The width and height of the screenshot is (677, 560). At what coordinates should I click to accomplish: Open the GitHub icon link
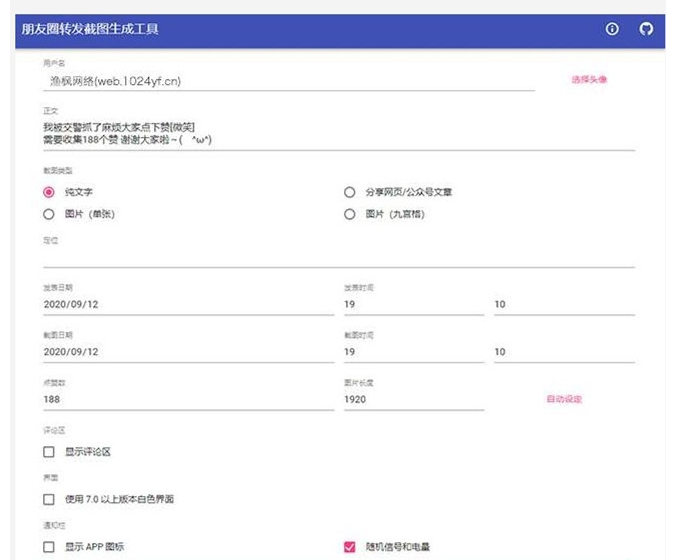click(646, 29)
